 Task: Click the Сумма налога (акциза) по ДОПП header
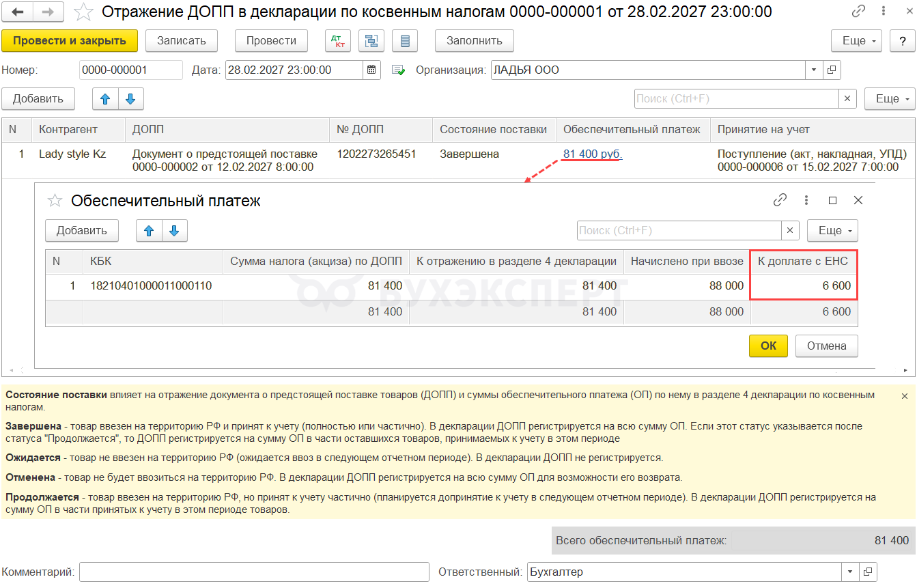pyautogui.click(x=316, y=262)
